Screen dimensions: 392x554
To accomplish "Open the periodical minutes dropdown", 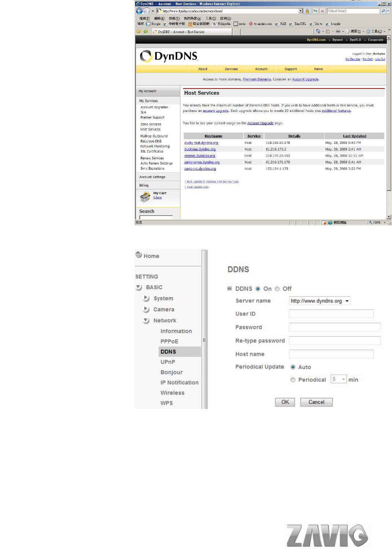I will 339,379.
